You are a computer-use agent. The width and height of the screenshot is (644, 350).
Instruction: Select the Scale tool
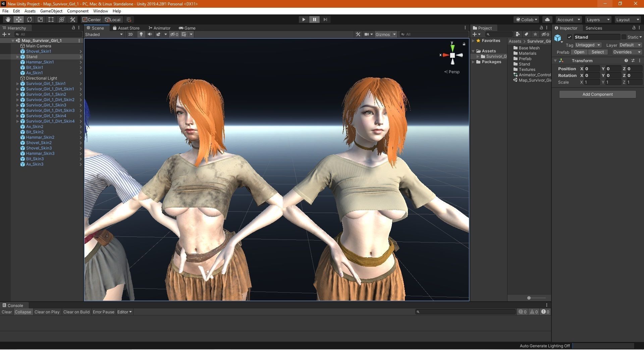coord(40,19)
